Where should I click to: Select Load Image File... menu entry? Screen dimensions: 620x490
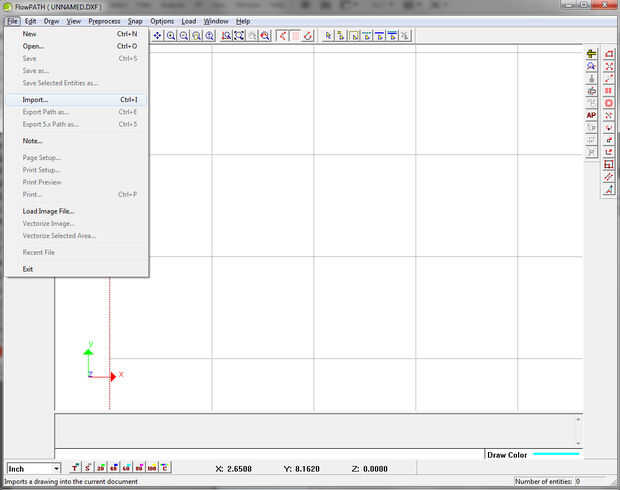(x=76, y=211)
